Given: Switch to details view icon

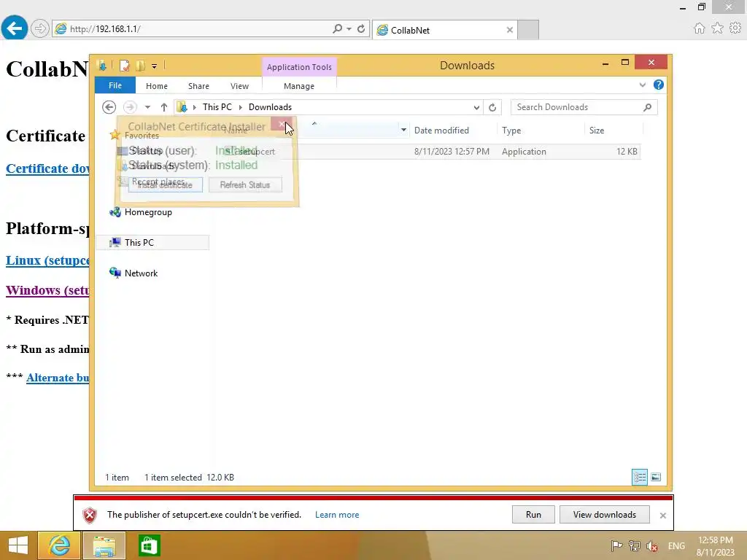Looking at the screenshot, I should pos(639,477).
